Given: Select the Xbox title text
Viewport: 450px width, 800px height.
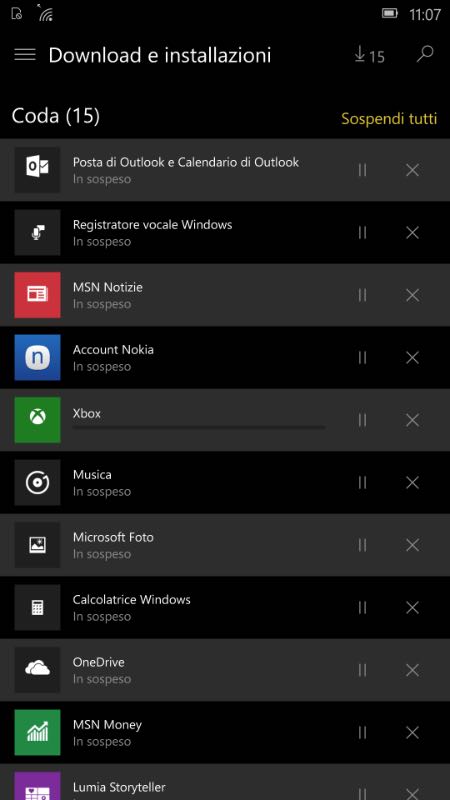Looking at the screenshot, I should (x=87, y=413).
